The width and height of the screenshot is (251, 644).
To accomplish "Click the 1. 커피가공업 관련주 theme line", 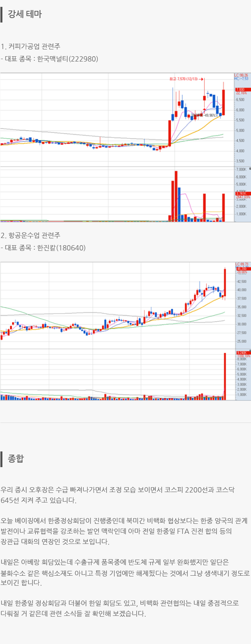I will click(x=31, y=47).
